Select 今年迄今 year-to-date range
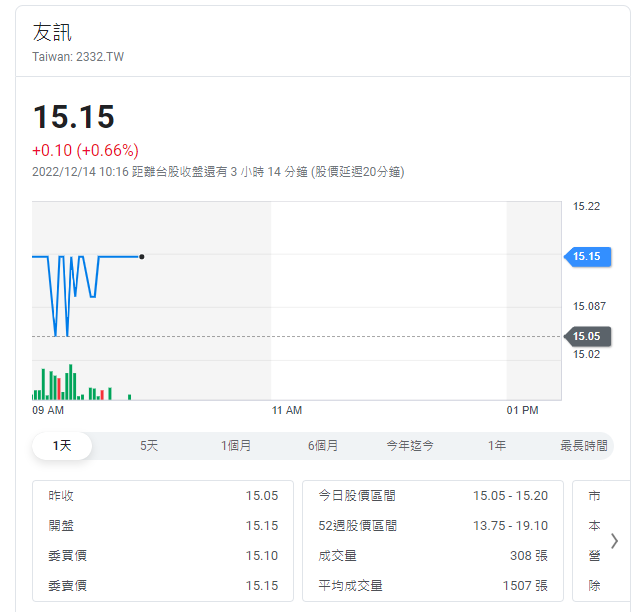This screenshot has height=612, width=635. click(x=410, y=446)
